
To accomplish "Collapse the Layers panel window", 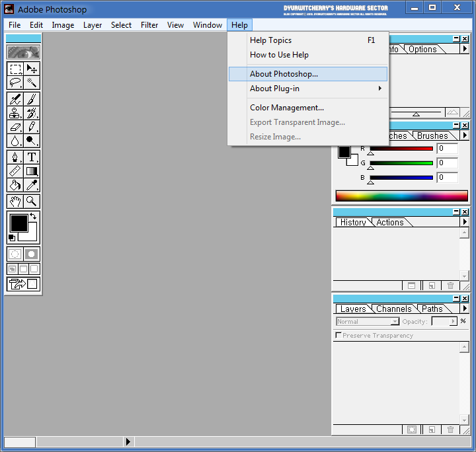I will click(x=456, y=299).
